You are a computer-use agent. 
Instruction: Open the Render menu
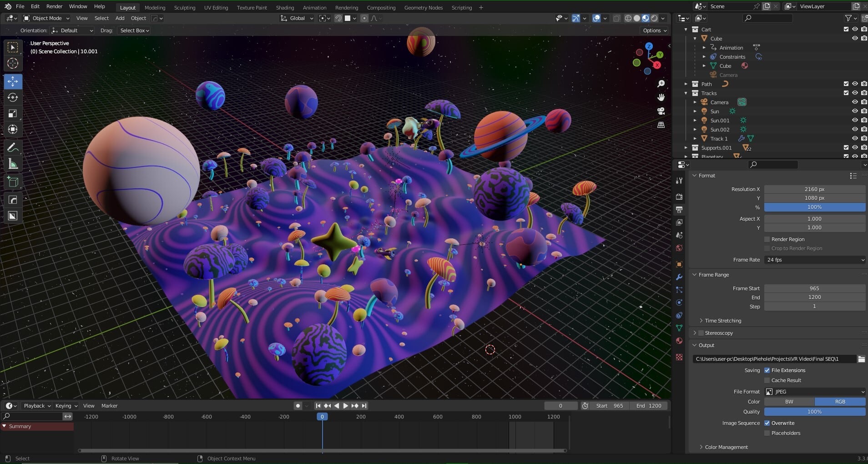[54, 6]
